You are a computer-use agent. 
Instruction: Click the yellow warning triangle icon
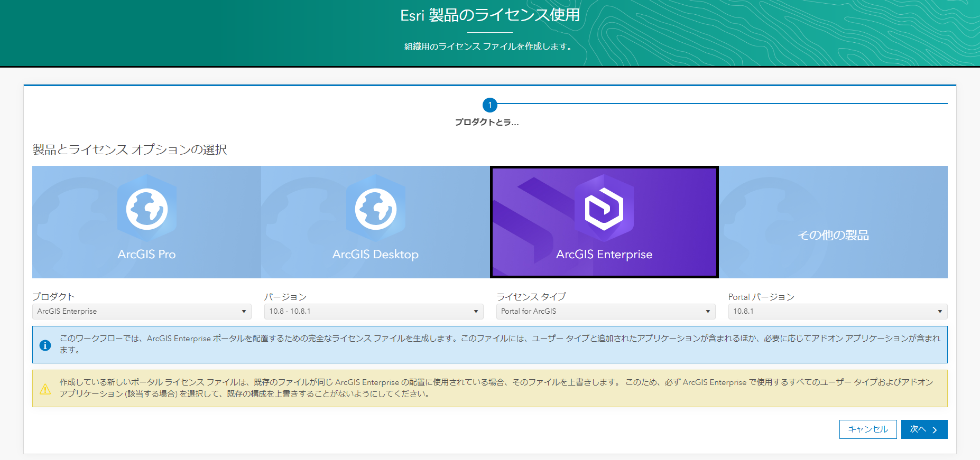45,389
